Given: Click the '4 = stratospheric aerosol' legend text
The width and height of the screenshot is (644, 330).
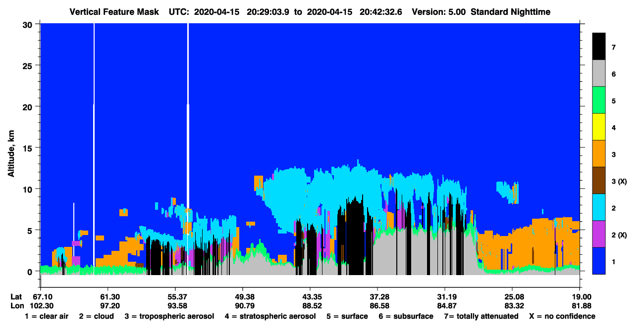Looking at the screenshot, I should 270,316.
